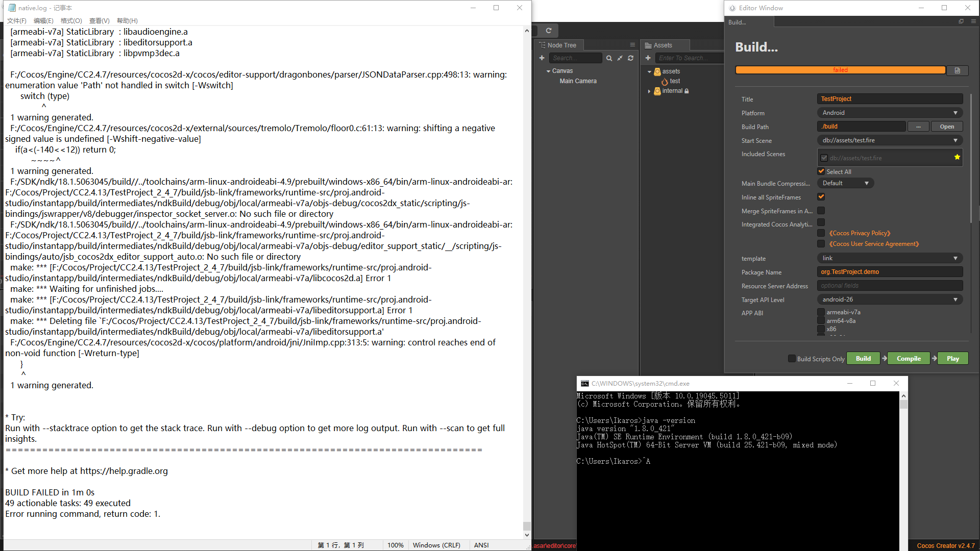Click the green Compile button
Image resolution: width=980 pixels, height=551 pixels.
[x=909, y=359]
